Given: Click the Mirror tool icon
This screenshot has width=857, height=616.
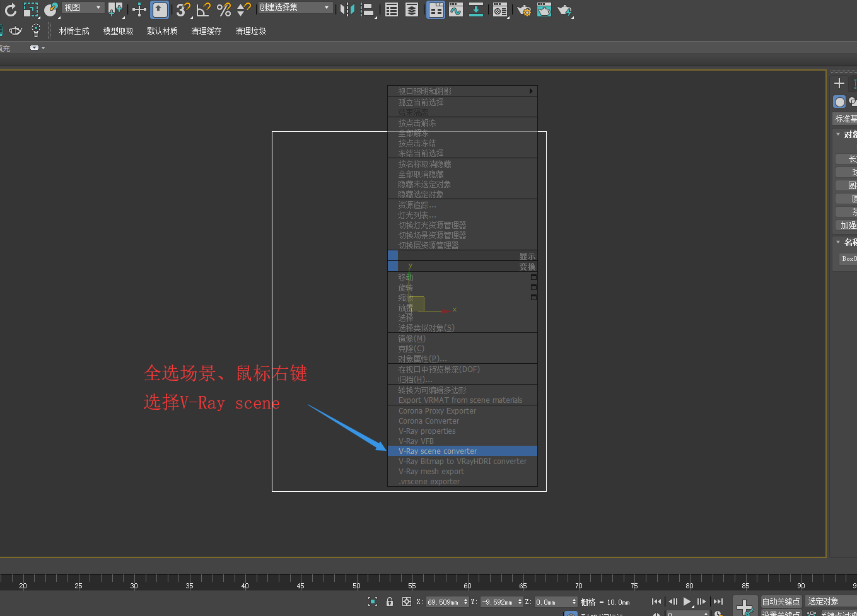Looking at the screenshot, I should 347,9.
